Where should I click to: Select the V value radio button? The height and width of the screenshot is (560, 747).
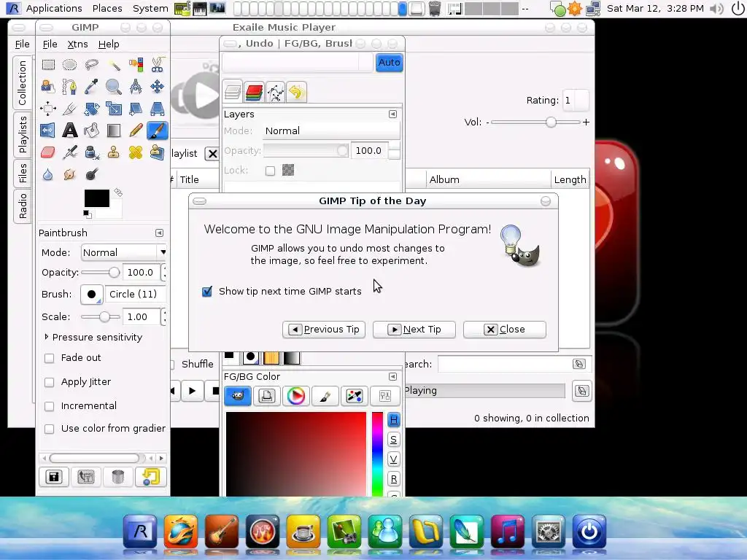click(393, 459)
